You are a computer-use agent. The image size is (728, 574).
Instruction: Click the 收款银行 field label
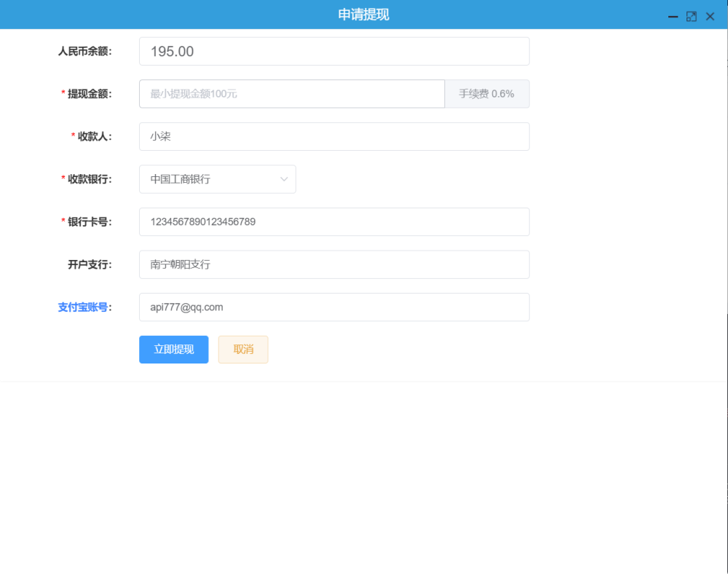[x=90, y=179]
